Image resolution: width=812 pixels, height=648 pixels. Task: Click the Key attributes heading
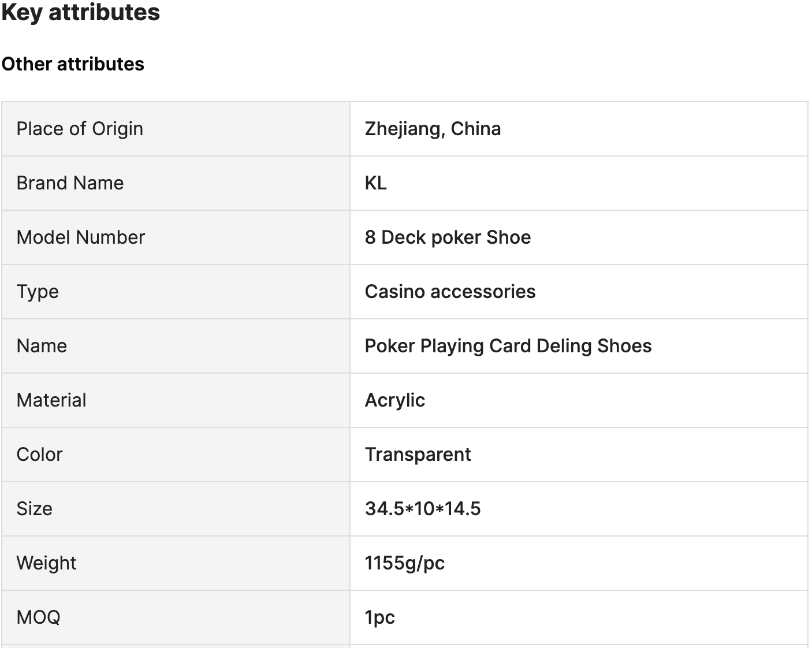81,12
